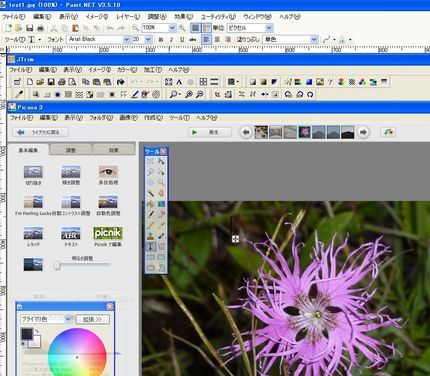Image resolution: width=430 pixels, height=376 pixels.
Task: Open the font size 20 dropdown
Action: click(x=148, y=40)
